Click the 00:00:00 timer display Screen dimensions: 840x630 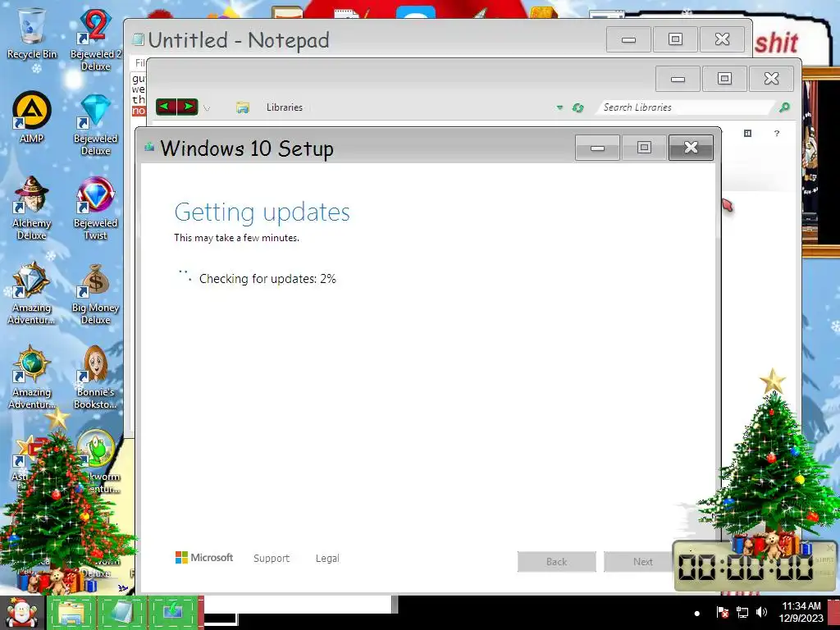coord(745,566)
